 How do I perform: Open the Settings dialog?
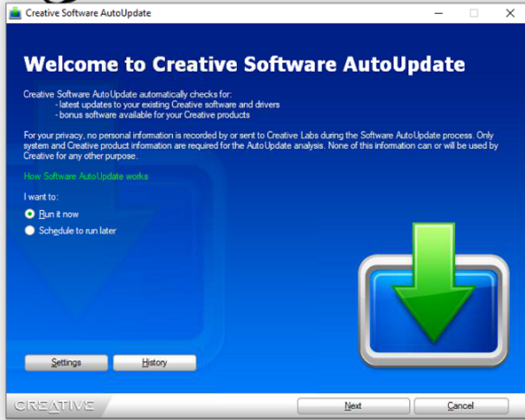click(x=67, y=363)
